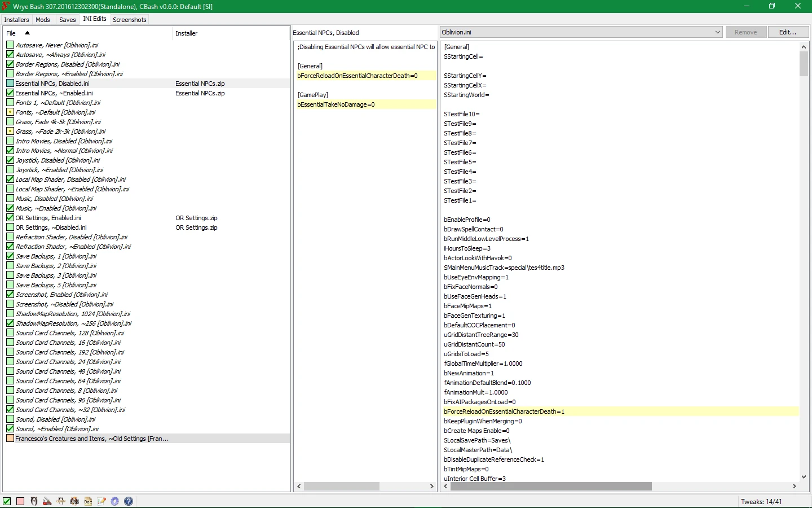This screenshot has height=508, width=812.
Task: Toggle Francesco's Creatures and Items checkbox
Action: [10, 439]
